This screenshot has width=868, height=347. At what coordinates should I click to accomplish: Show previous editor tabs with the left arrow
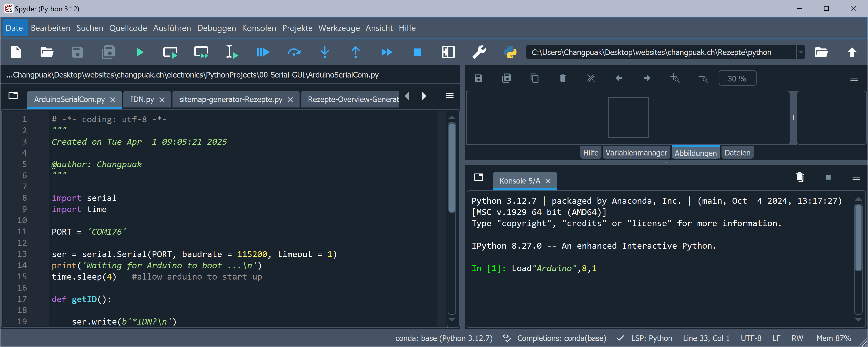pyautogui.click(x=407, y=96)
